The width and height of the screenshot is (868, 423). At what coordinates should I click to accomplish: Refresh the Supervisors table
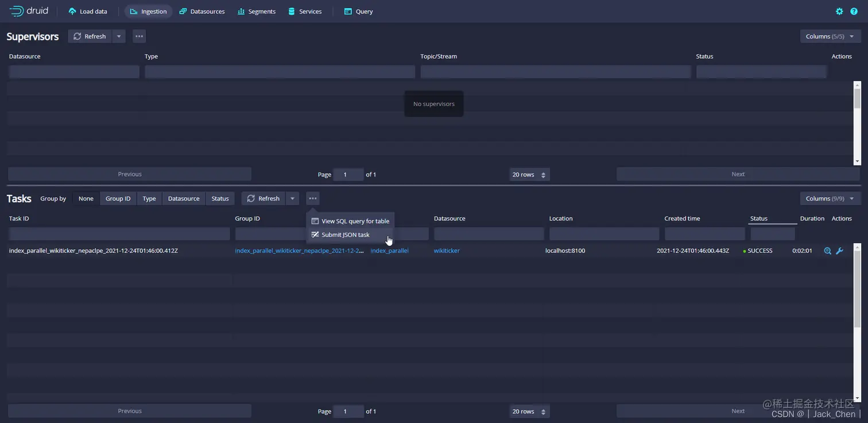pos(90,36)
